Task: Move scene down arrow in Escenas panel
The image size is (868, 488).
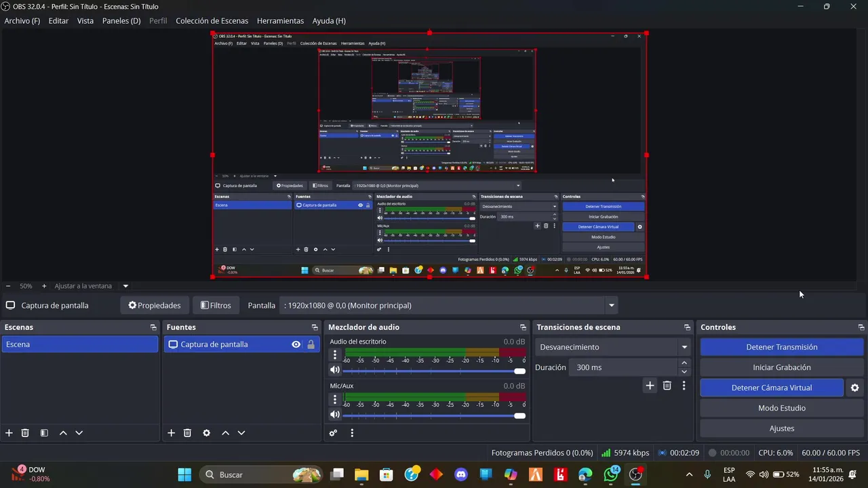Action: point(79,433)
